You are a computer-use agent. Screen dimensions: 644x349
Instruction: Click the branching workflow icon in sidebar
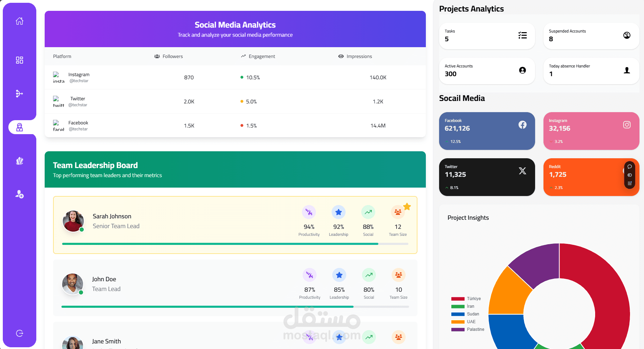pyautogui.click(x=20, y=94)
